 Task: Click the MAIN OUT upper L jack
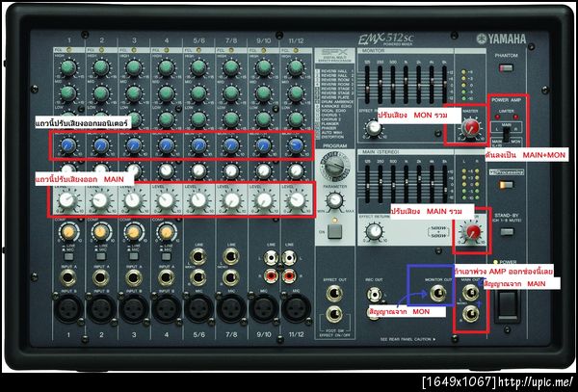tap(471, 293)
